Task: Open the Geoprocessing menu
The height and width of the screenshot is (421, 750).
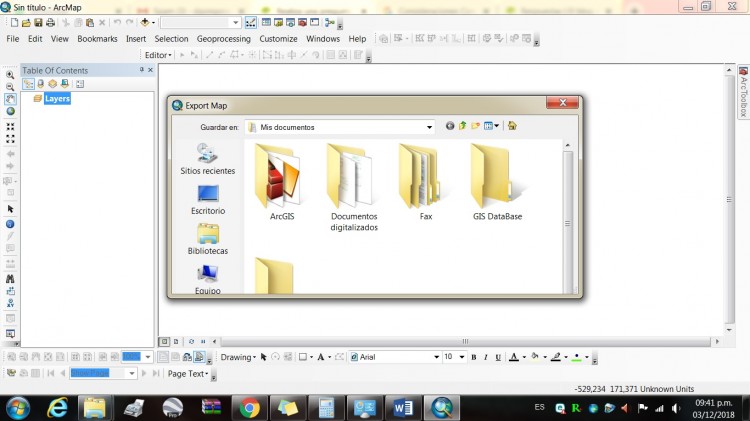Action: tap(223, 39)
